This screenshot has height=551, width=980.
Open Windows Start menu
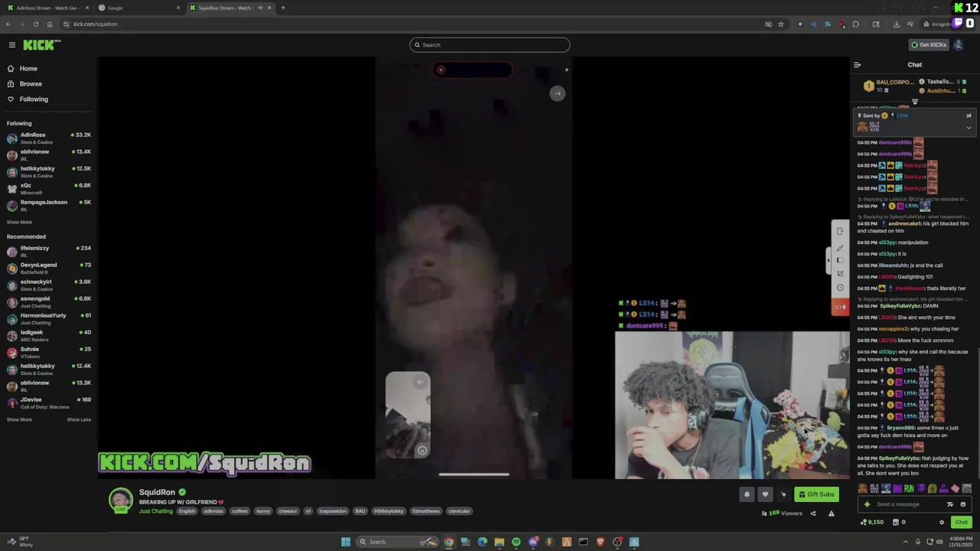coord(346,542)
